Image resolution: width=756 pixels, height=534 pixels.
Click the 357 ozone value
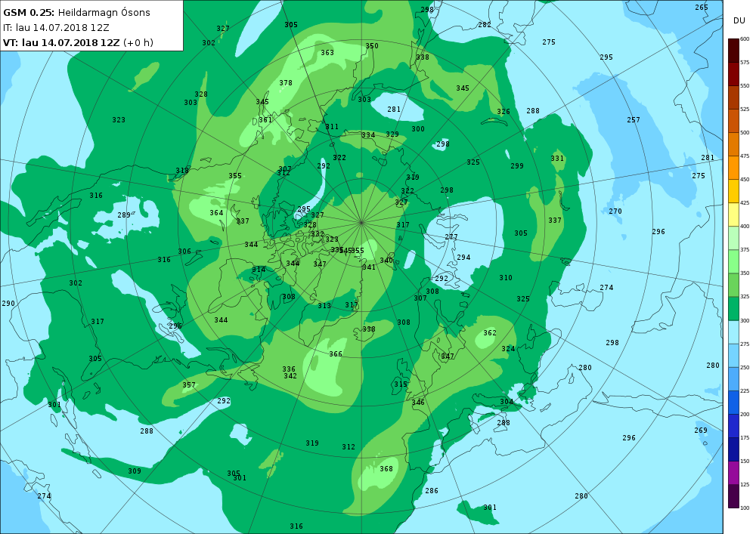coord(189,384)
